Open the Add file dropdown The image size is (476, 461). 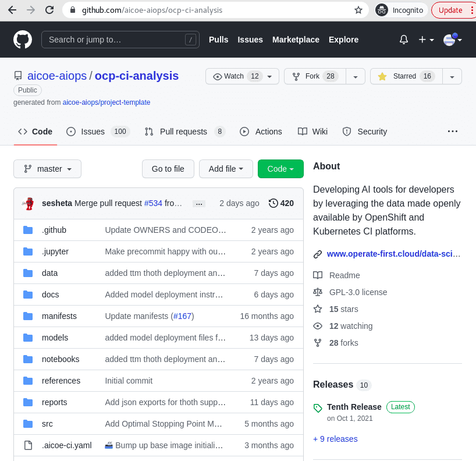[226, 169]
